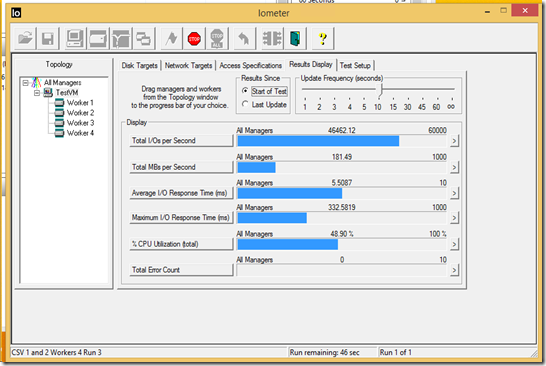Select Worker 2 in topology
546x366 pixels.
[x=80, y=113]
